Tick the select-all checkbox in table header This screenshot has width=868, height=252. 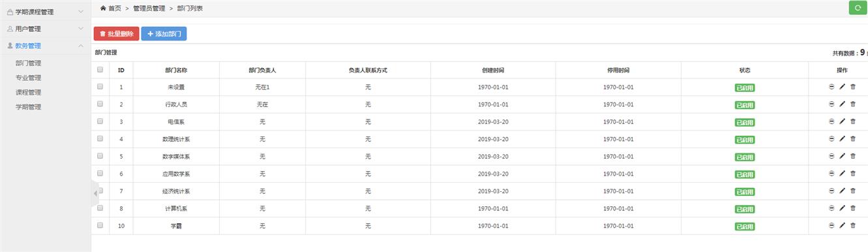click(x=100, y=69)
